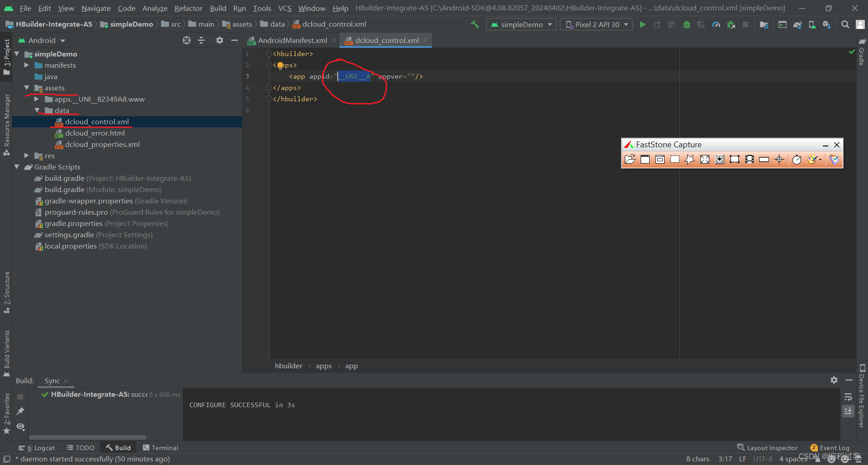Hide the Project panel with minus icon
Screen dimensions: 868x465
234,40
